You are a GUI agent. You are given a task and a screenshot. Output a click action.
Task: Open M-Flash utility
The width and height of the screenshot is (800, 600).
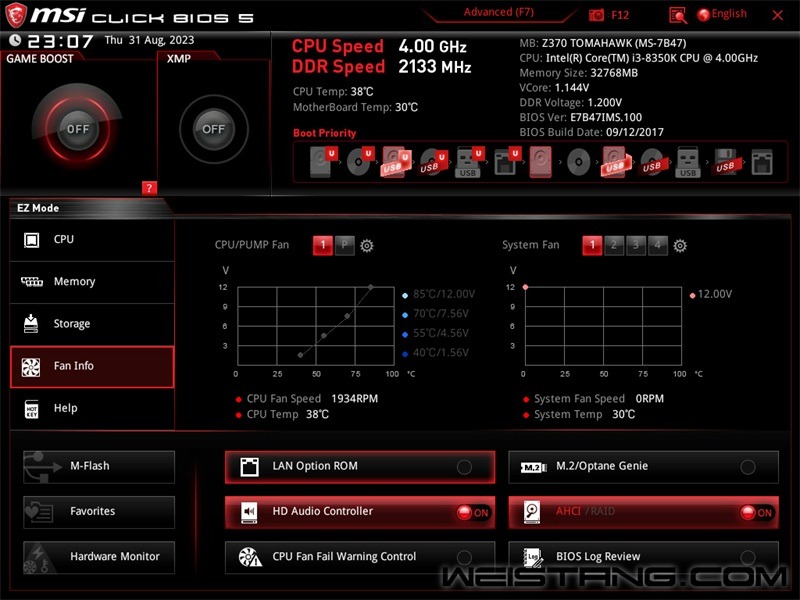(99, 466)
